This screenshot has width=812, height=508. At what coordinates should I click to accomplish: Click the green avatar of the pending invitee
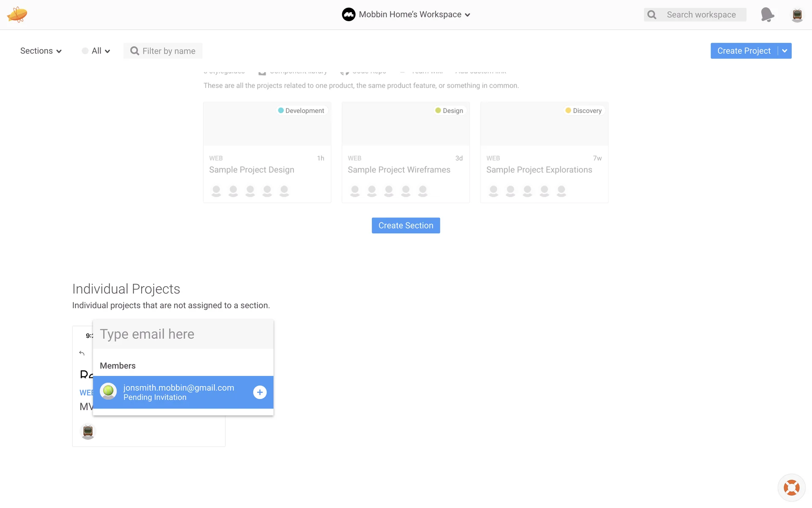coord(108,391)
